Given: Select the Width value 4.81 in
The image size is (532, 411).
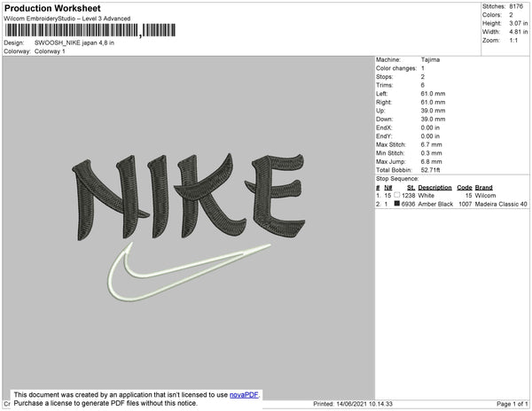Looking at the screenshot, I should pyautogui.click(x=518, y=32).
